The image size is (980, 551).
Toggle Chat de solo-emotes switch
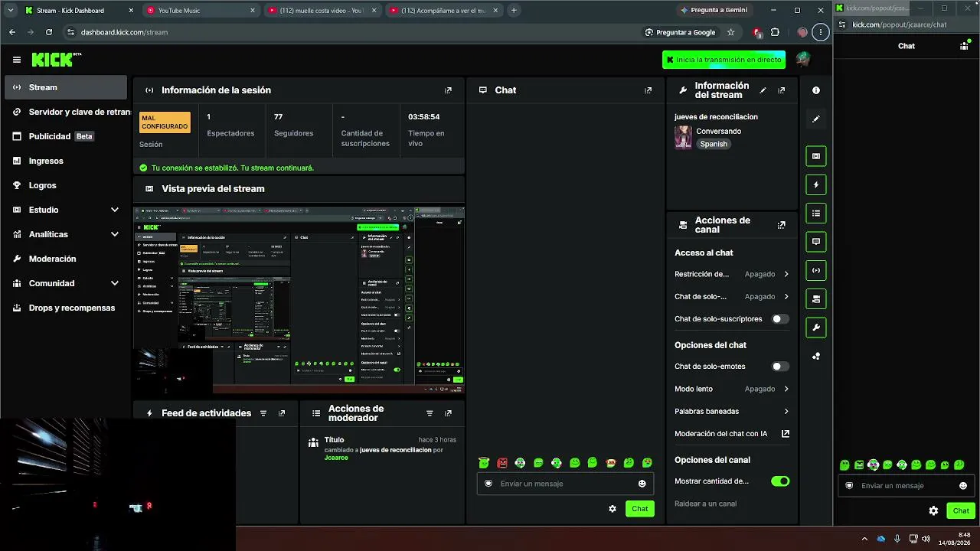tap(780, 367)
